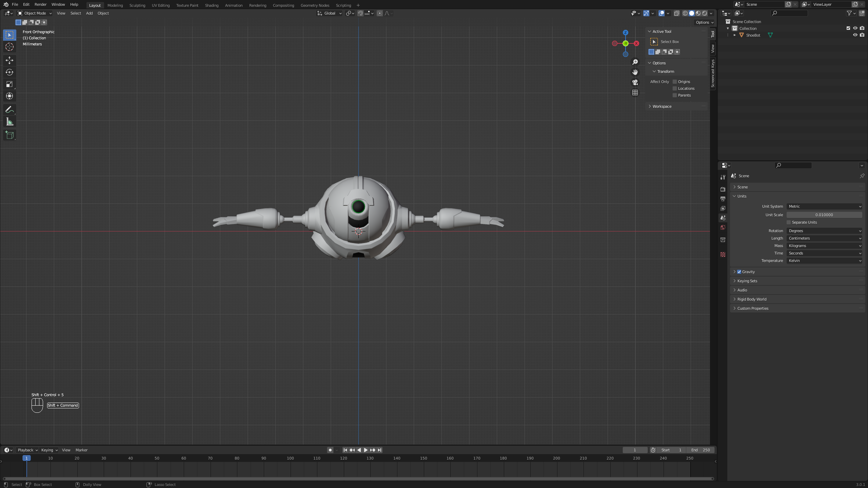Select the Move tool in toolbar
The height and width of the screenshot is (488, 868).
pos(9,60)
